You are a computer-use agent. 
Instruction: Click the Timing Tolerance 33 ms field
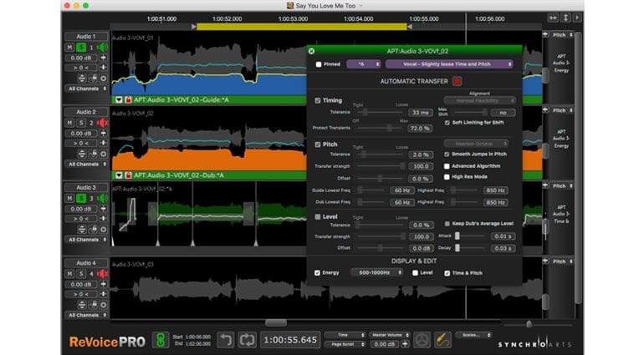pyautogui.click(x=420, y=113)
